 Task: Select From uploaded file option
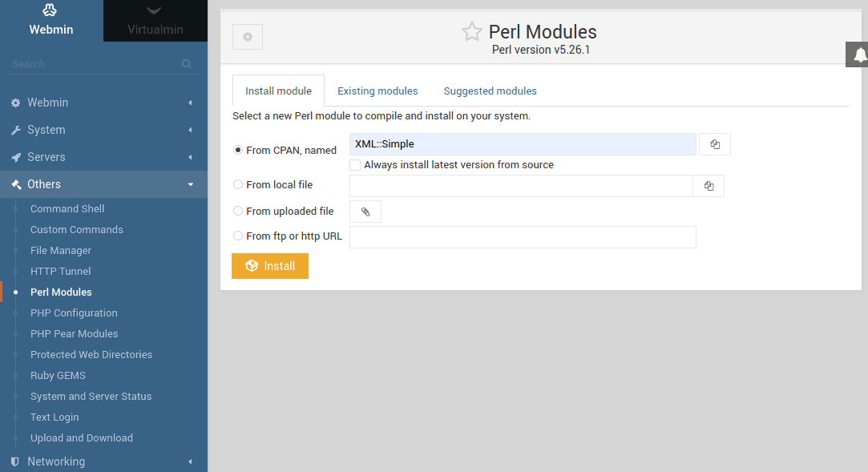tap(238, 211)
